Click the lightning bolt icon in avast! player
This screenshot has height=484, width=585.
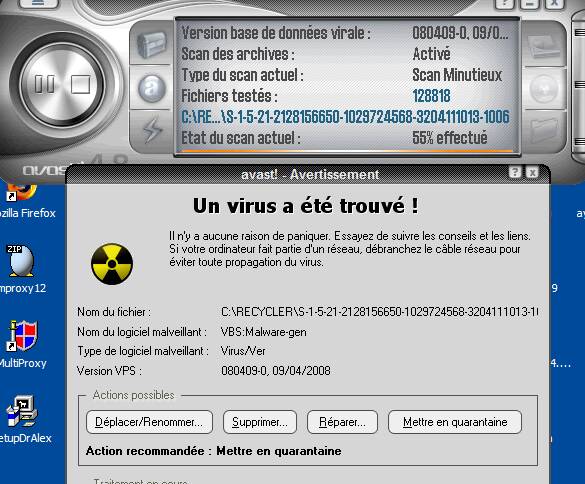[x=152, y=130]
